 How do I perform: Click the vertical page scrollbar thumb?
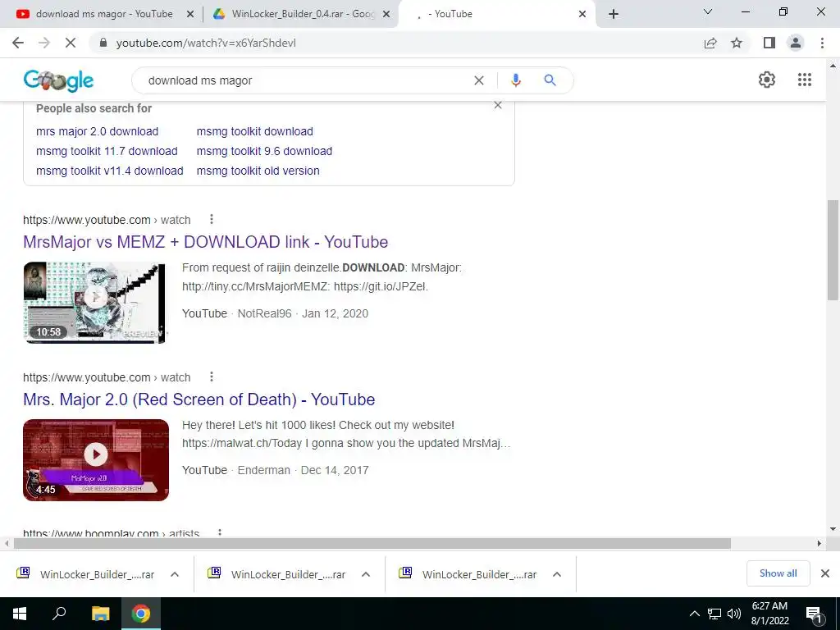coord(833,249)
